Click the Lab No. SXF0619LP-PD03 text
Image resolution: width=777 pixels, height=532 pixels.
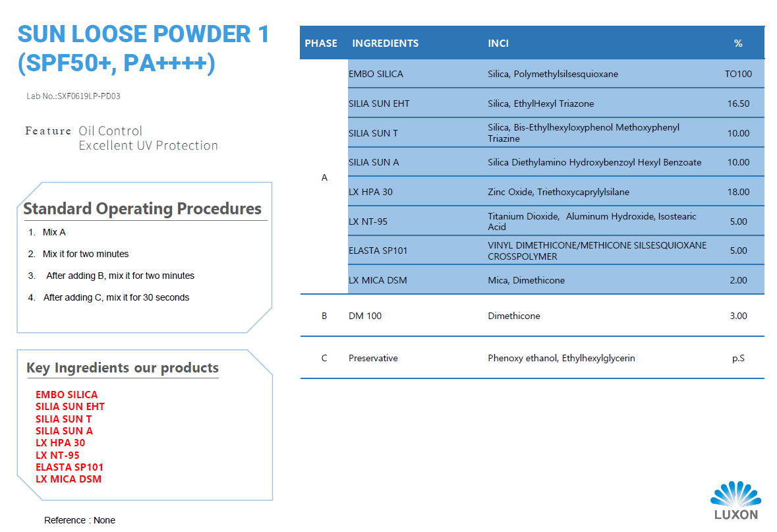[x=73, y=96]
